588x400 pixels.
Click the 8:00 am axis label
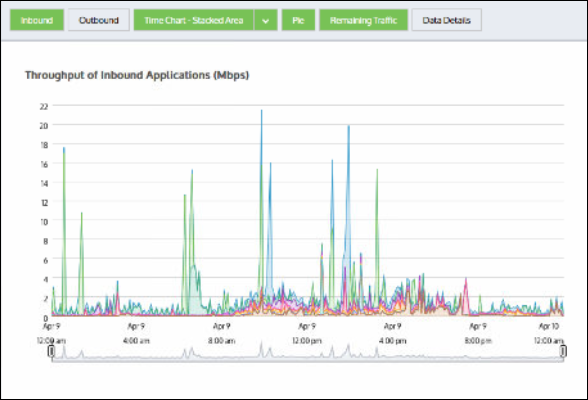click(x=222, y=341)
